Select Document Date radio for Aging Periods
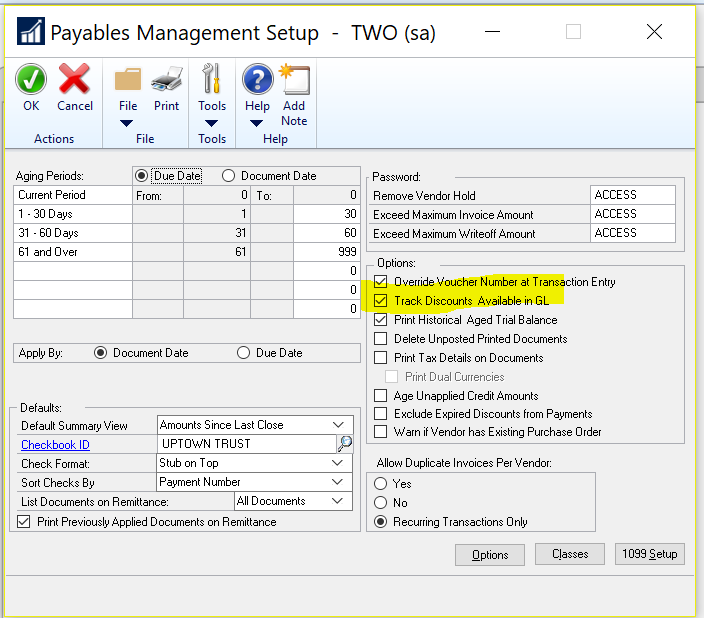 [x=228, y=176]
